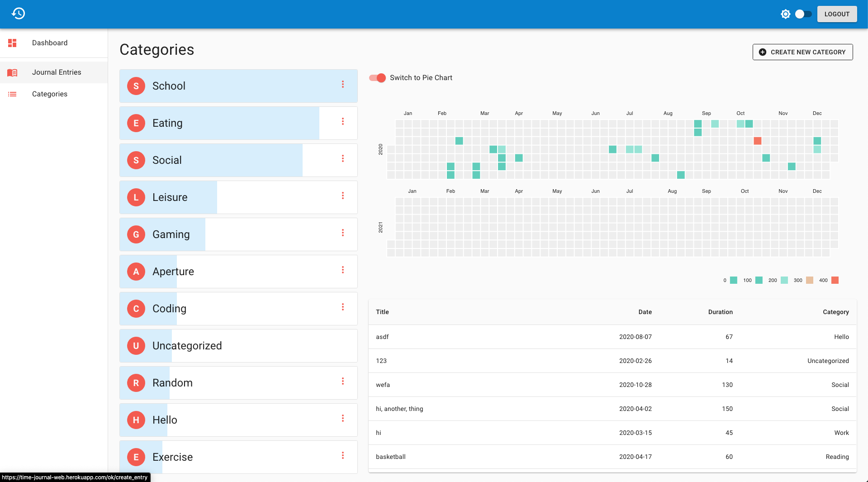Click the history clock logo icon
This screenshot has height=482, width=868.
click(x=18, y=14)
